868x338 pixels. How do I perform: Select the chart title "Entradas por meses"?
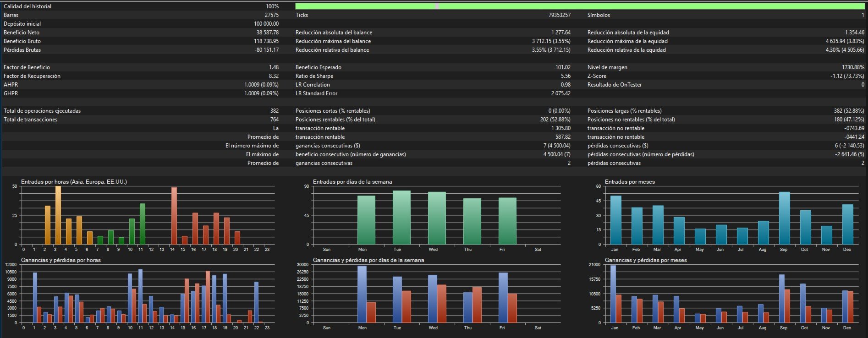(630, 182)
